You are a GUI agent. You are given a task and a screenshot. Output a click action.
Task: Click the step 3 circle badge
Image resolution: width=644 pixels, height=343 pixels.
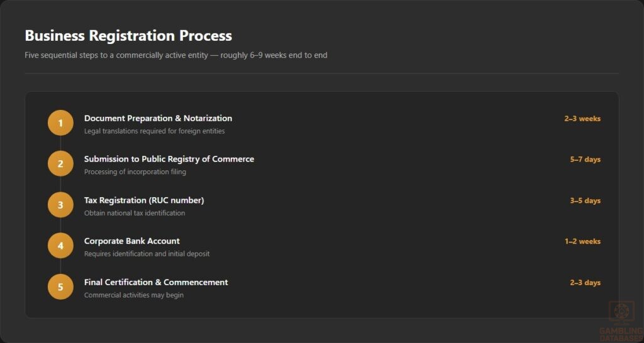60,205
